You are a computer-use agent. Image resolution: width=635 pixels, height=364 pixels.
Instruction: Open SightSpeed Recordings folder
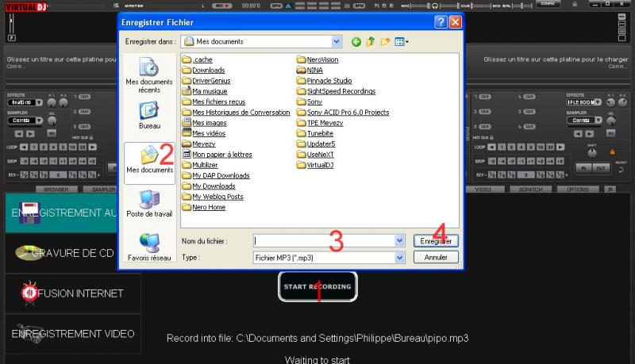(x=336, y=91)
